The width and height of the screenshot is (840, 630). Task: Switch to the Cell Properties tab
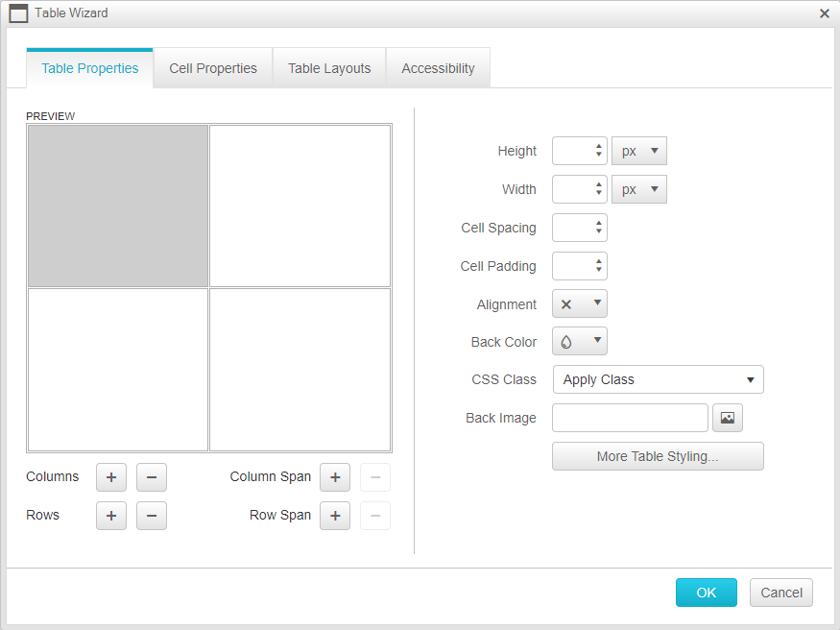(213, 68)
